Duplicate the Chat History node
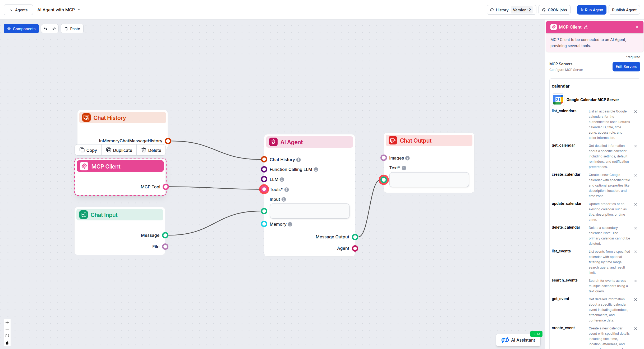644x349 pixels. (x=119, y=150)
